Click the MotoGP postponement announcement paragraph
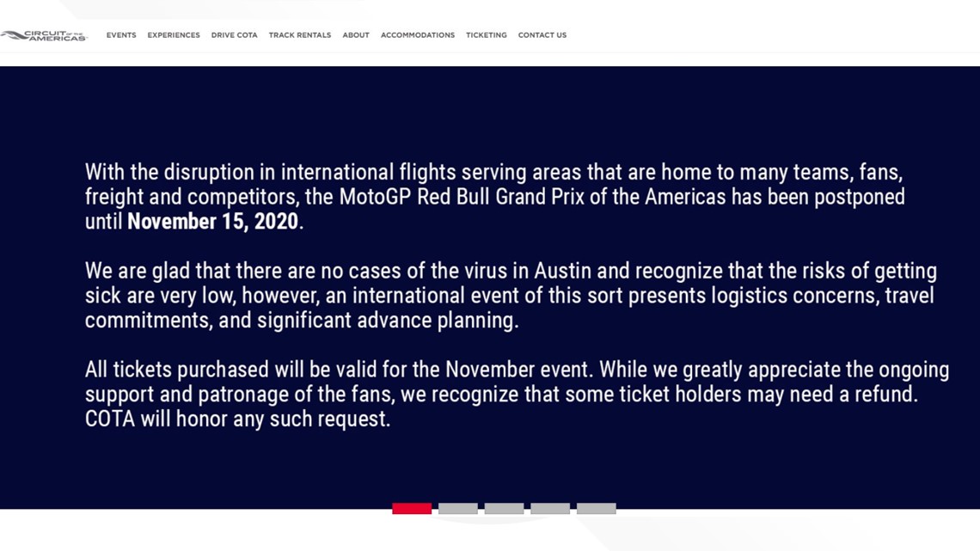Screen dimensions: 980x551 [495, 197]
